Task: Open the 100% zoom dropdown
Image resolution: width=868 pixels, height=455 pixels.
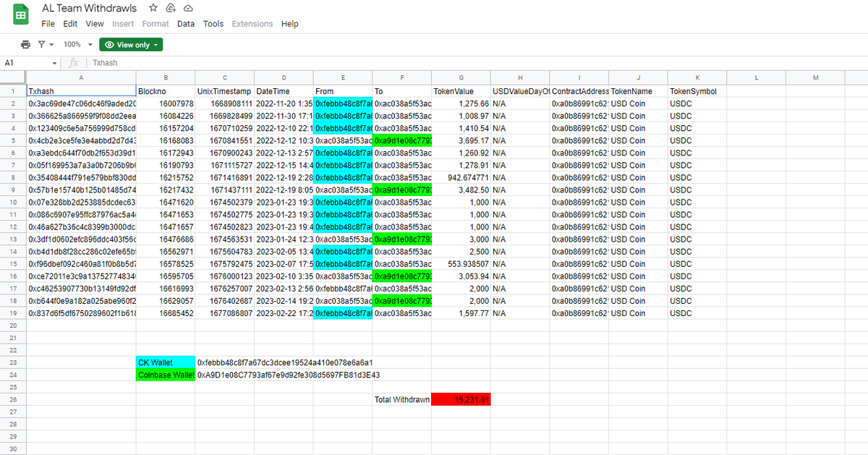Action: coord(76,45)
